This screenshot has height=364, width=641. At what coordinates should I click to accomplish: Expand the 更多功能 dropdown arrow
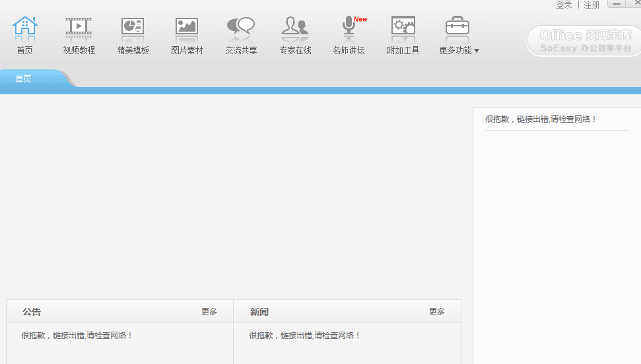click(x=477, y=51)
